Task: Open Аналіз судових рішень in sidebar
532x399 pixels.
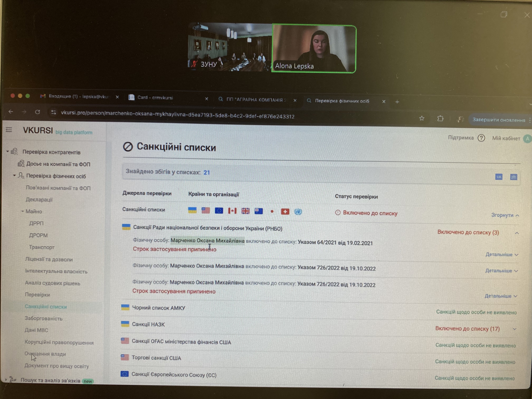Action: 52,283
